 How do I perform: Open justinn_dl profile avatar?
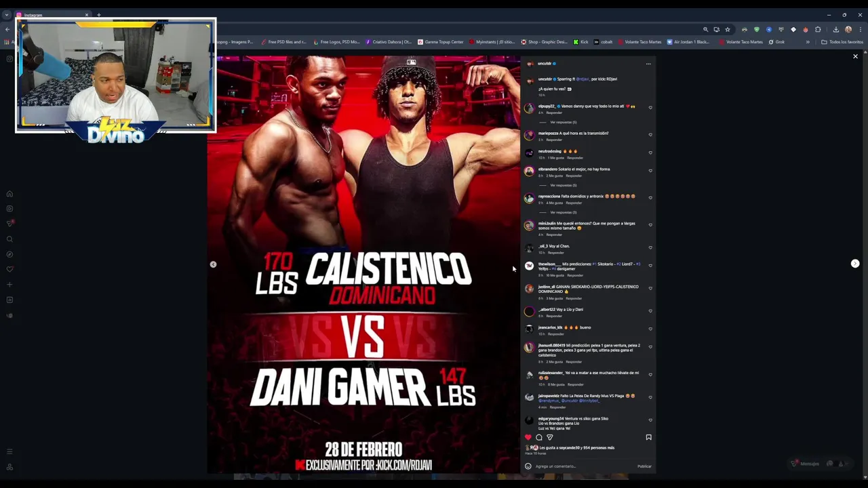click(x=529, y=289)
